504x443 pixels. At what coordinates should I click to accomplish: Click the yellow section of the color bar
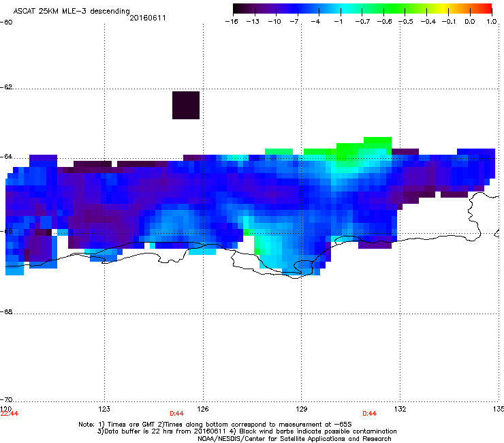point(443,9)
